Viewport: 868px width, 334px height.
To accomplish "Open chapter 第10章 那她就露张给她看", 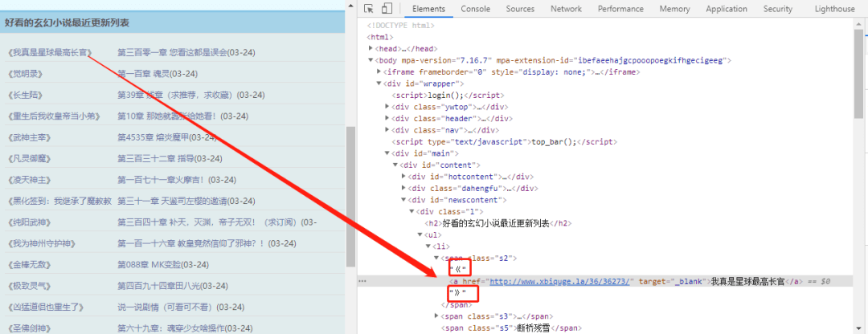I will tap(168, 116).
